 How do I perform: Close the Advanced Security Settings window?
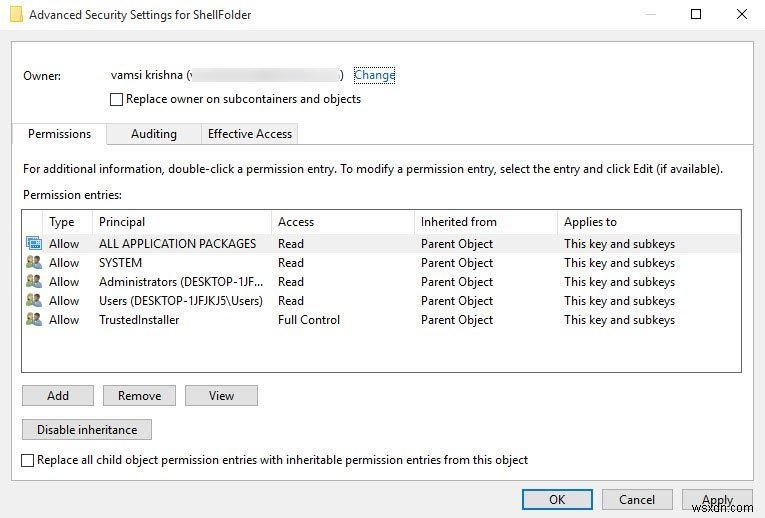tap(742, 14)
